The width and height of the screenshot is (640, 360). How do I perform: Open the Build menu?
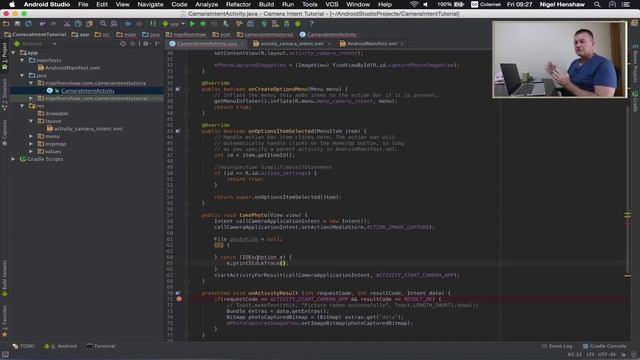pyautogui.click(x=267, y=4)
